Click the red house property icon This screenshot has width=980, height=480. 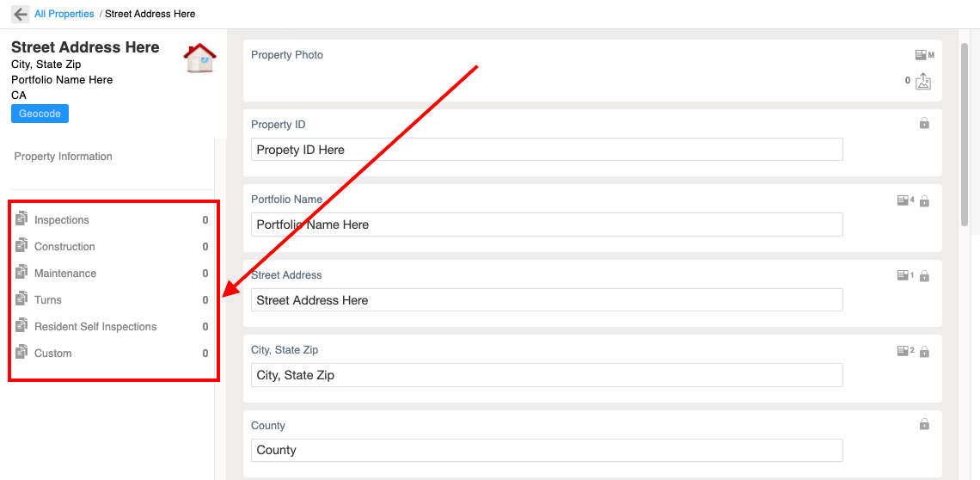click(x=199, y=58)
